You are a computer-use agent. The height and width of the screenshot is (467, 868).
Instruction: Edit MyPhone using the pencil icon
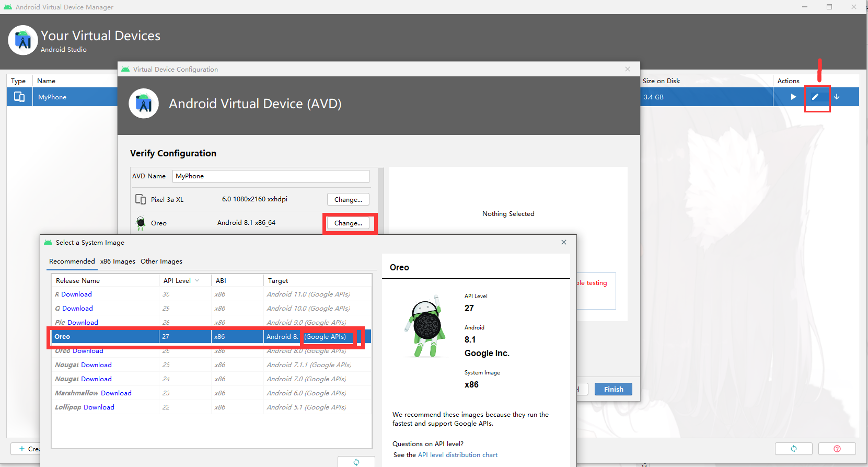(x=815, y=97)
